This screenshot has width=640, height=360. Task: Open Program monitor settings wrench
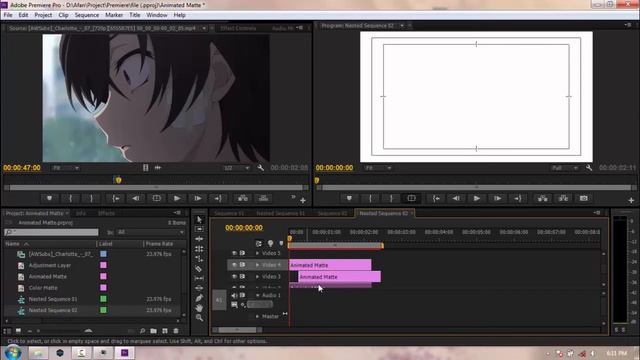tap(589, 168)
